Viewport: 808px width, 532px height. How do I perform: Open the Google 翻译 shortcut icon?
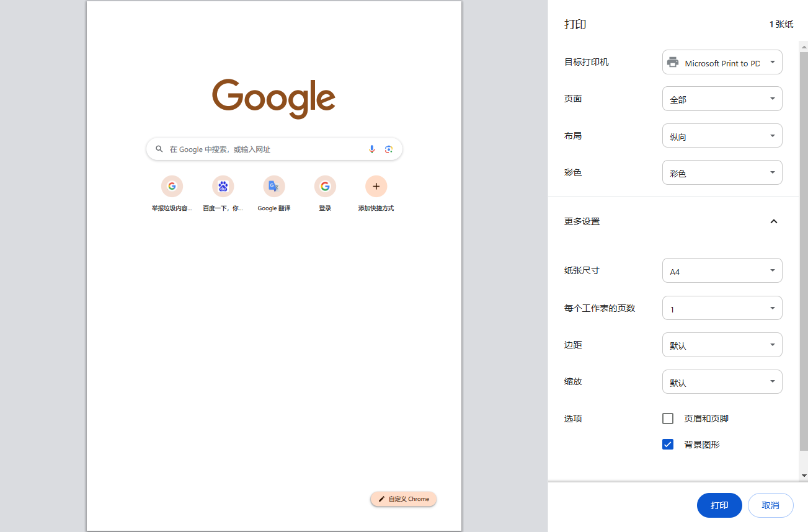pyautogui.click(x=274, y=186)
